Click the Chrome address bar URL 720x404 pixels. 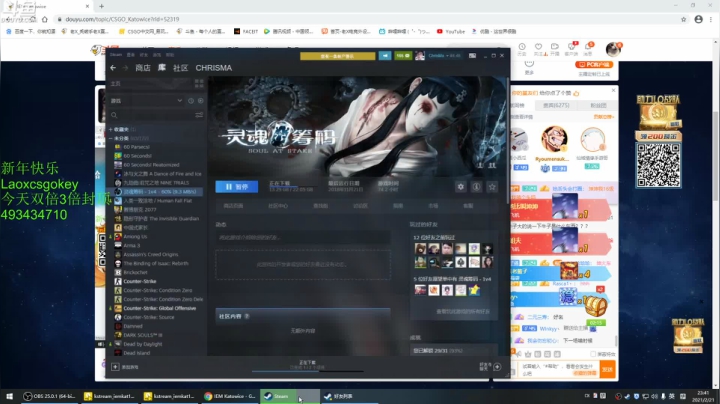point(122,19)
